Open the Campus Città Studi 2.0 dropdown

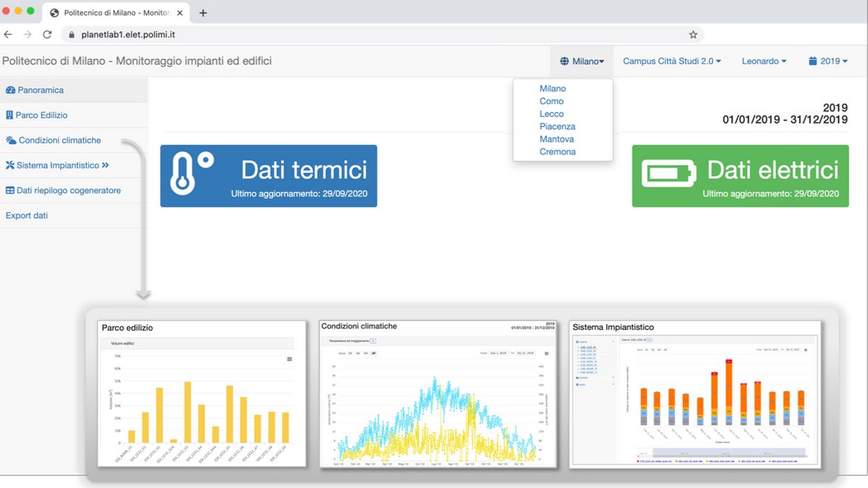[x=672, y=61]
